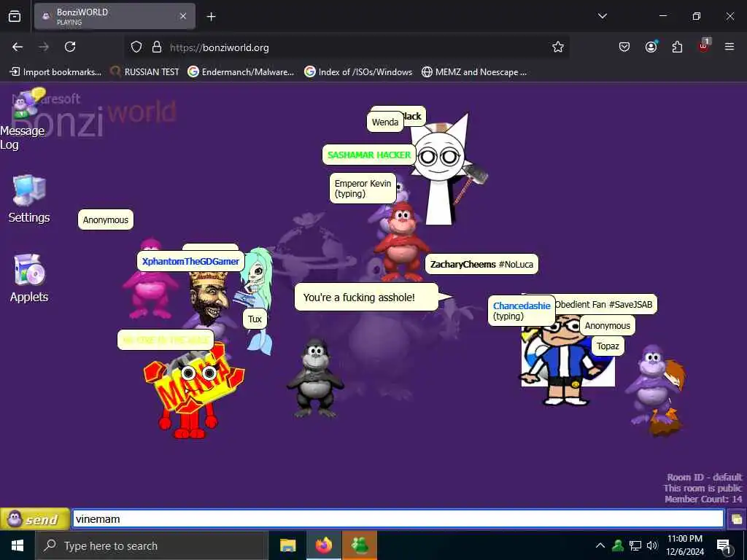Click the crowned bearded face character

(x=209, y=298)
